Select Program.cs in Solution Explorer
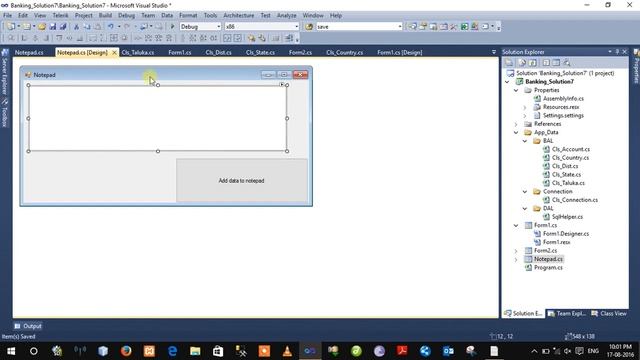 548,268
